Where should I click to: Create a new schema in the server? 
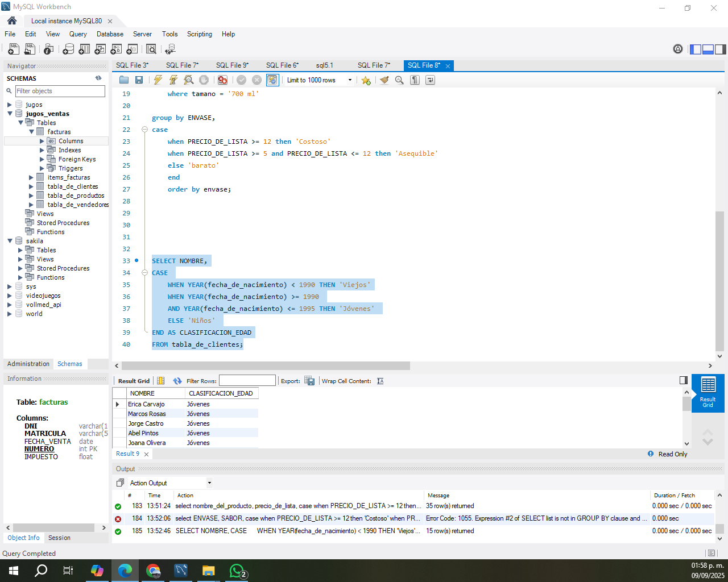68,49
